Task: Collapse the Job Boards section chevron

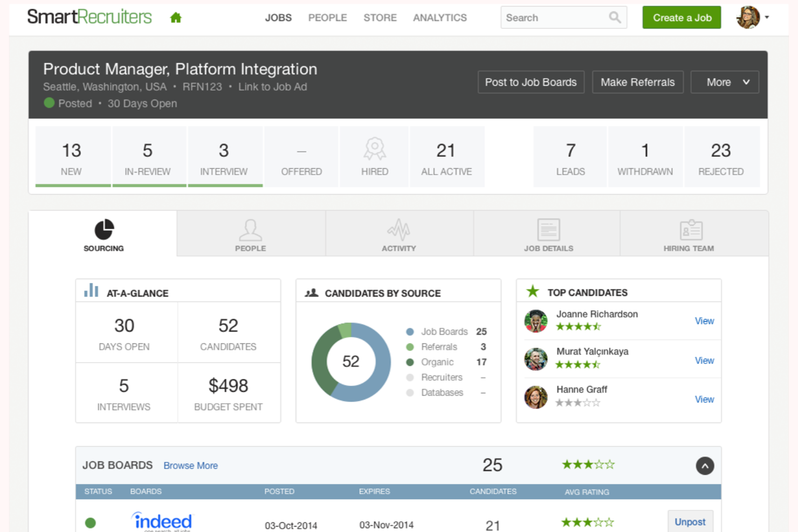Action: [705, 466]
